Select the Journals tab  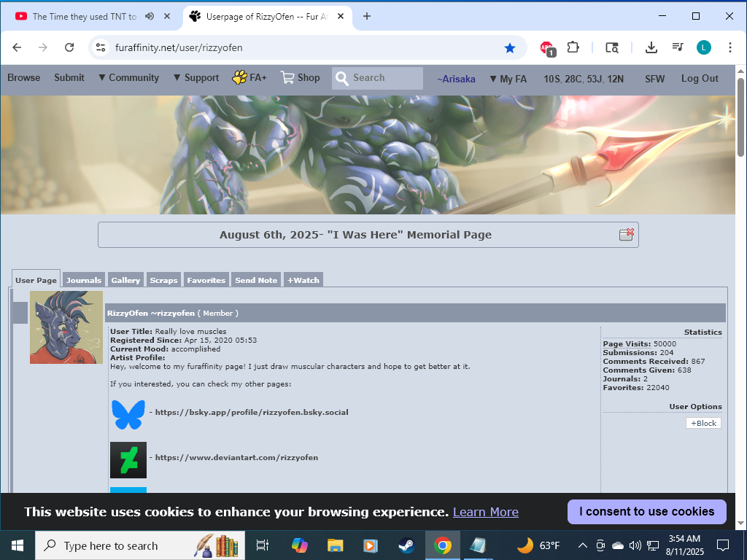click(84, 280)
